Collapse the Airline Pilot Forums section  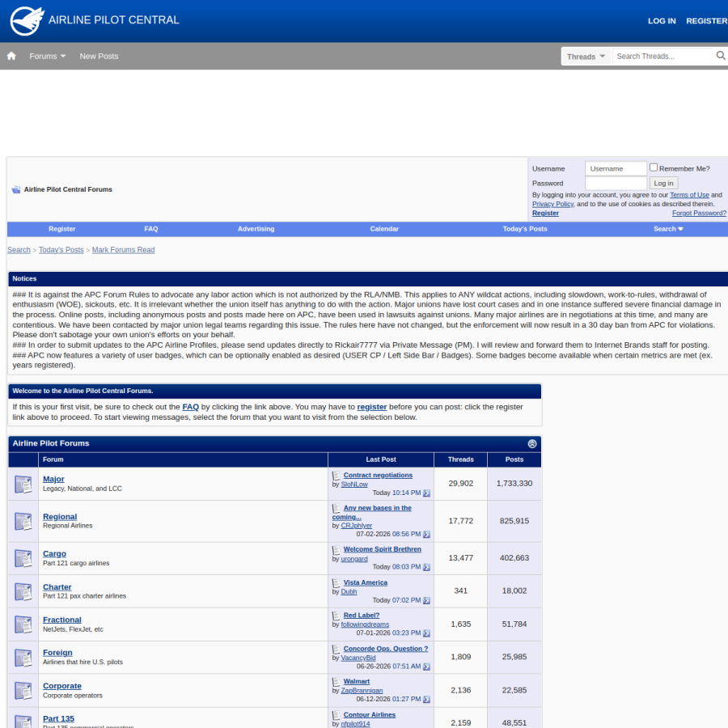532,443
